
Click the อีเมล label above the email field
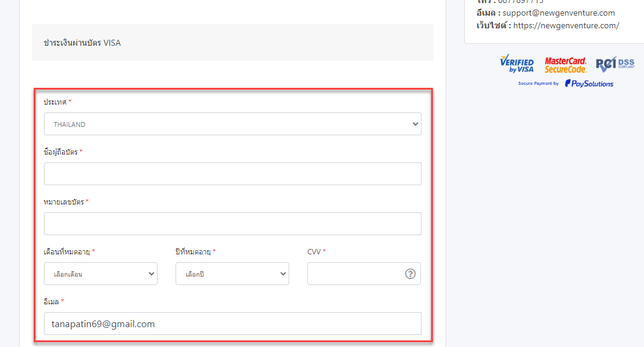[52, 301]
